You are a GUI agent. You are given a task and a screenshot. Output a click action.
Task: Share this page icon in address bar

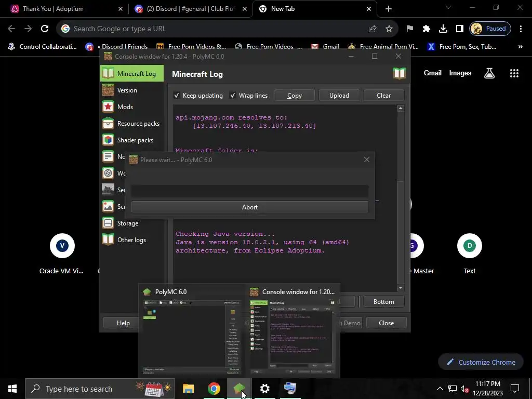(373, 29)
